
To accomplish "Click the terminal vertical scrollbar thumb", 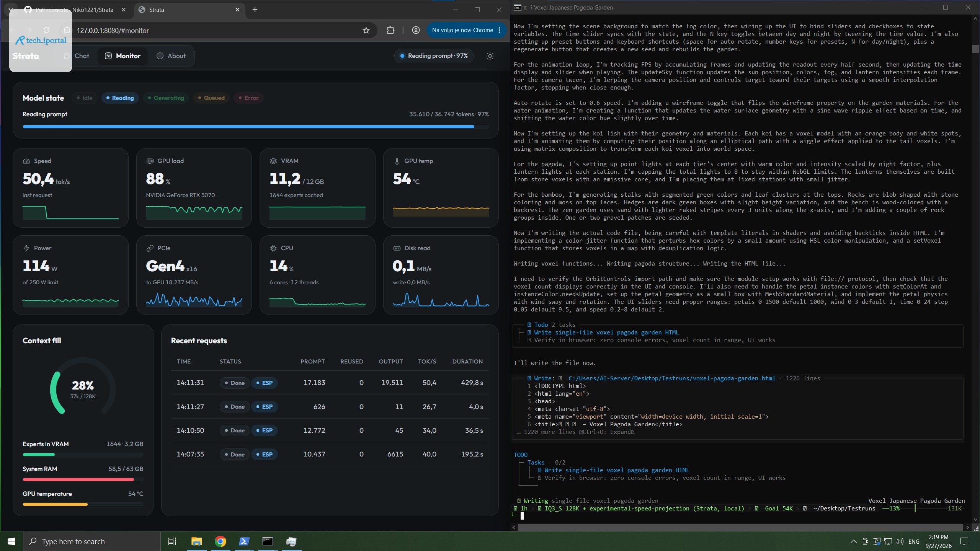I will tap(975, 49).
